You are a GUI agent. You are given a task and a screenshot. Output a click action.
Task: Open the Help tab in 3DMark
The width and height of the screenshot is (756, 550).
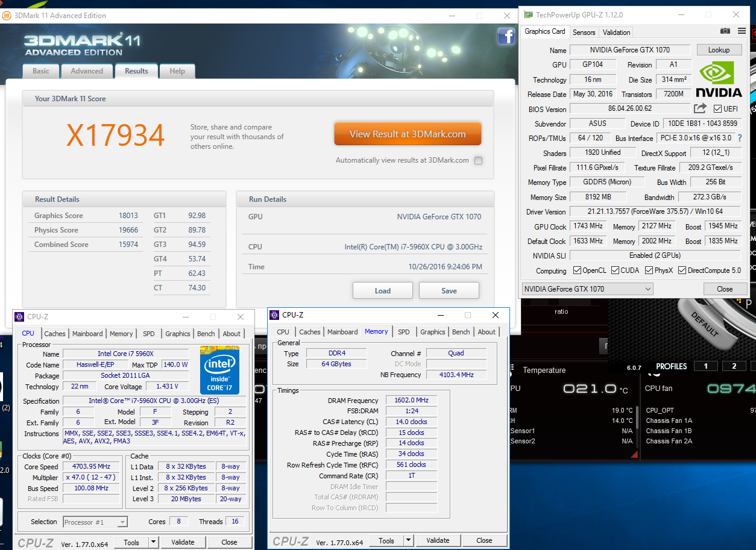pos(177,71)
